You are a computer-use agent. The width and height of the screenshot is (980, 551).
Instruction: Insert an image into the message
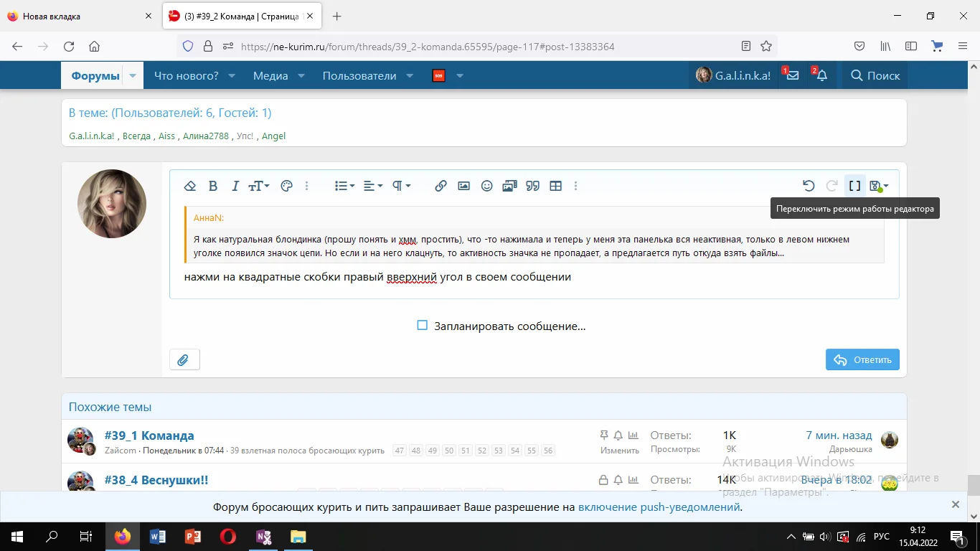click(x=463, y=186)
